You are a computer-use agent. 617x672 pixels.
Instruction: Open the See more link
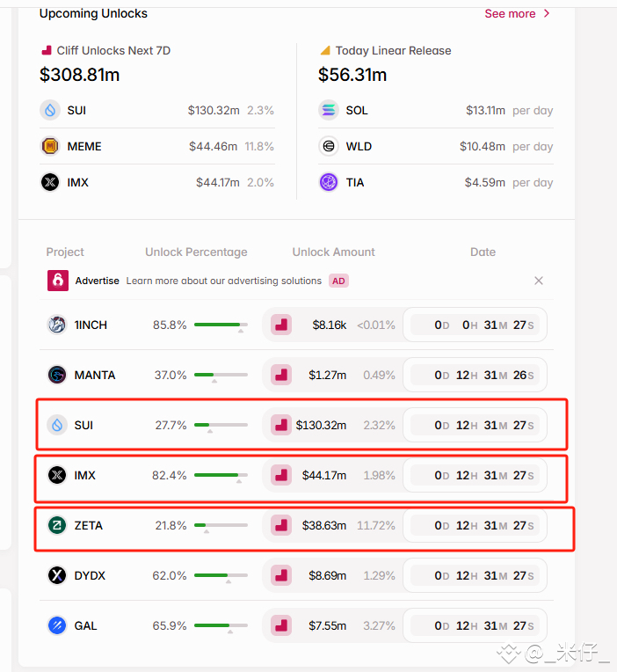click(x=510, y=14)
